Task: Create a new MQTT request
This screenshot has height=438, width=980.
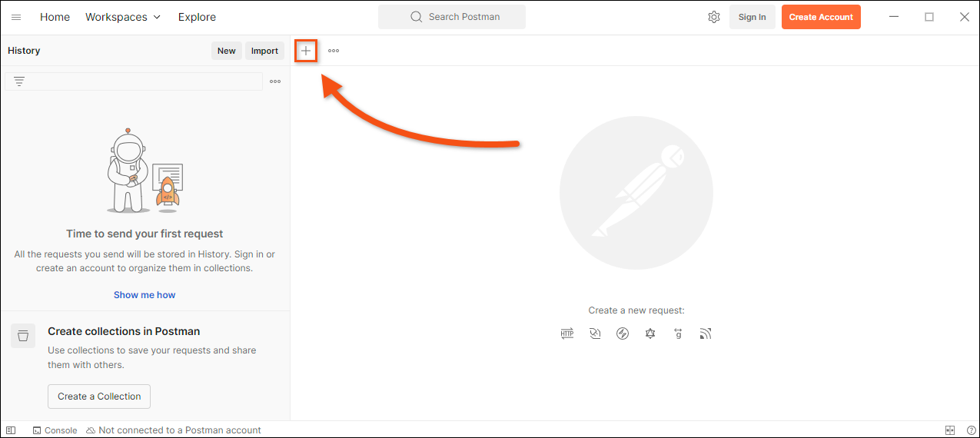Action: click(x=706, y=333)
